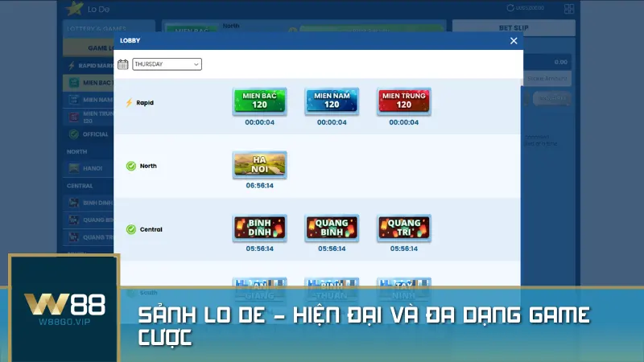644x362 pixels.
Task: Click the Central green check icon
Action: [131, 229]
